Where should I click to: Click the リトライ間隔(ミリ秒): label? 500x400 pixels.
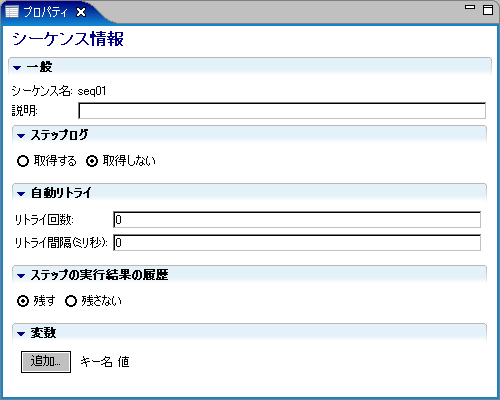(61, 243)
